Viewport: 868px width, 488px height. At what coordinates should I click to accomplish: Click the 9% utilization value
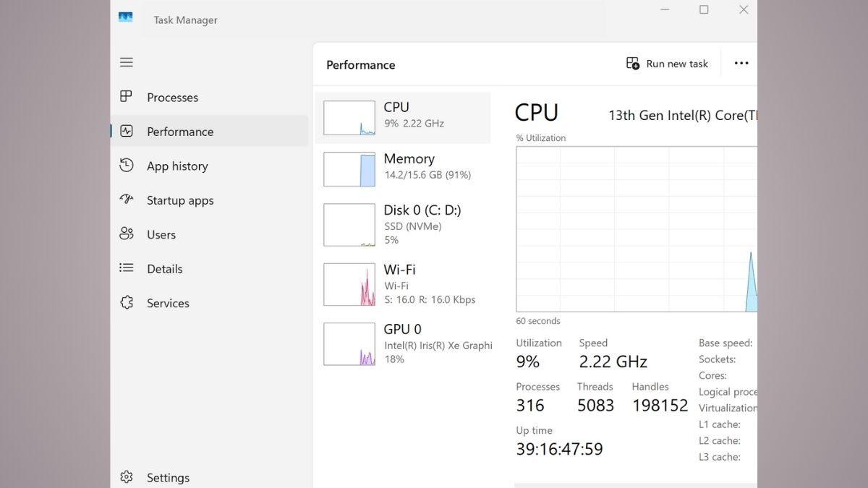(x=528, y=361)
